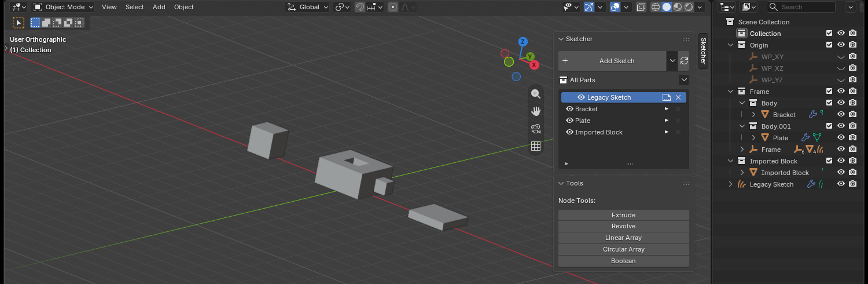Open the Global transform orientation dropdown

point(308,7)
